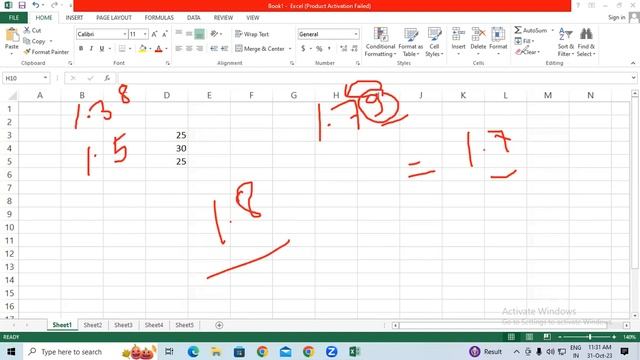Open Sort & Filter menu
640x360 pixels.
tap(566, 42)
